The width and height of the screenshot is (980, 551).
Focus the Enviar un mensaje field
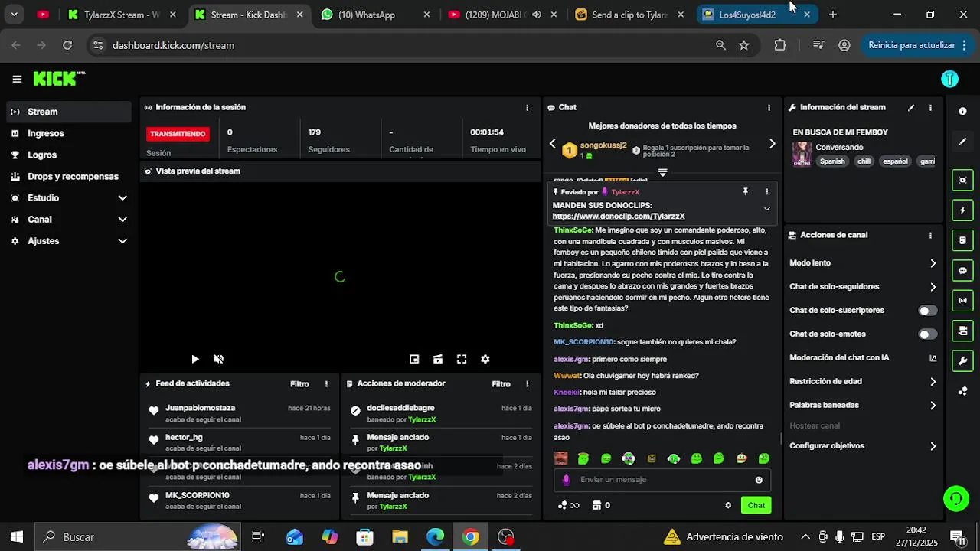click(663, 480)
